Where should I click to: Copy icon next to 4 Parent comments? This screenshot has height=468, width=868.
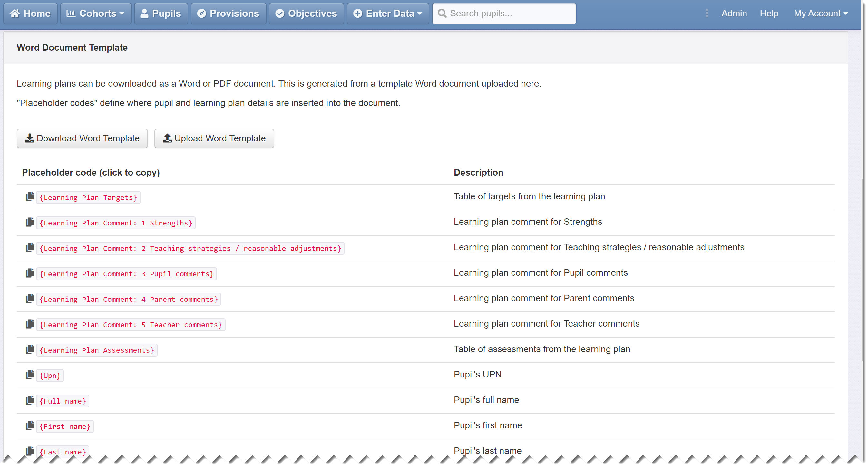click(x=30, y=299)
